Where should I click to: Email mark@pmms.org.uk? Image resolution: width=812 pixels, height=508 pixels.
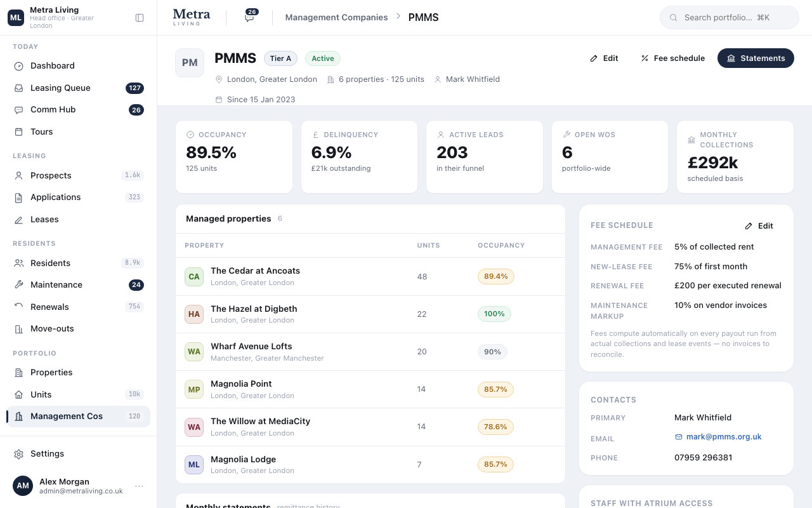tap(718, 437)
